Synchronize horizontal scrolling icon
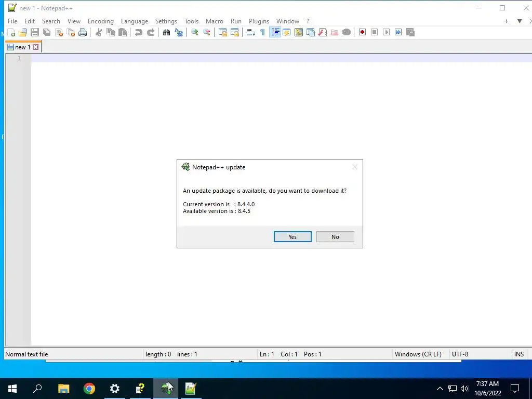The image size is (532, 399). tap(234, 33)
